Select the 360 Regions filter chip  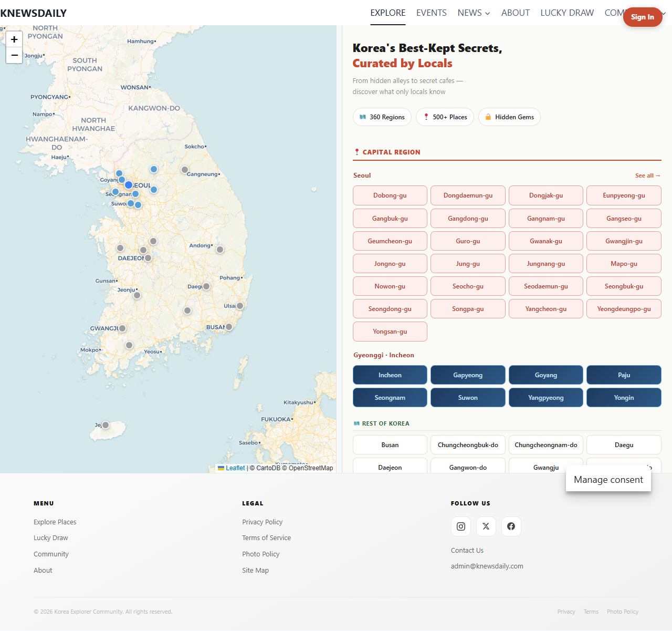382,117
